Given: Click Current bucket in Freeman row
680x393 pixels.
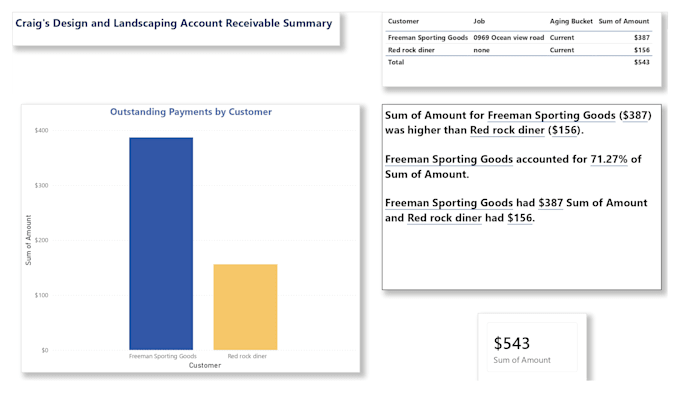Looking at the screenshot, I should point(562,38).
